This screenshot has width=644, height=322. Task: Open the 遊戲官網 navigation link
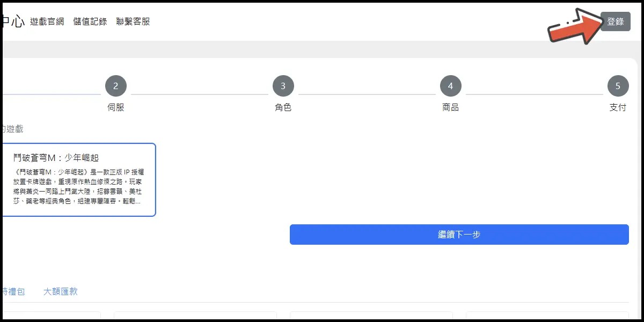click(47, 21)
